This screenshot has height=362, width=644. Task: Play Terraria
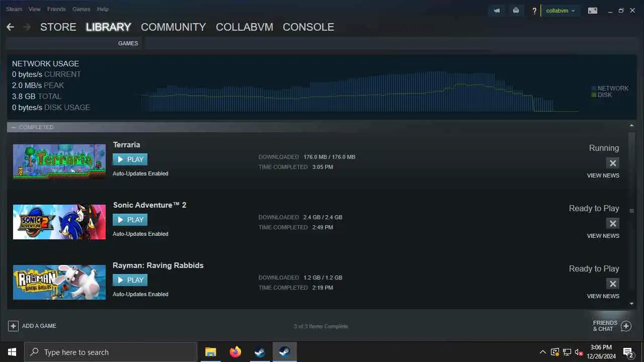click(130, 159)
